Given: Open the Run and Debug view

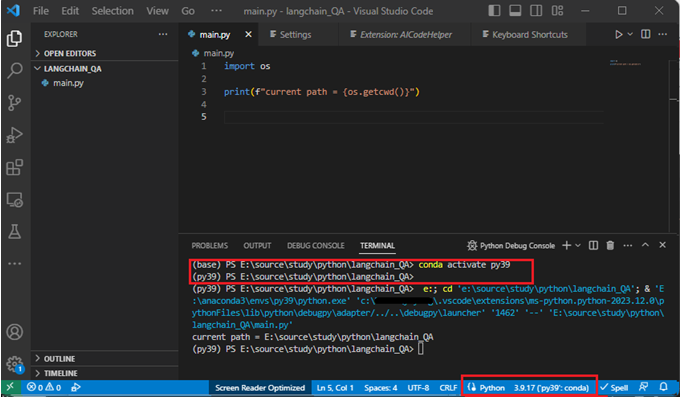Looking at the screenshot, I should (15, 135).
